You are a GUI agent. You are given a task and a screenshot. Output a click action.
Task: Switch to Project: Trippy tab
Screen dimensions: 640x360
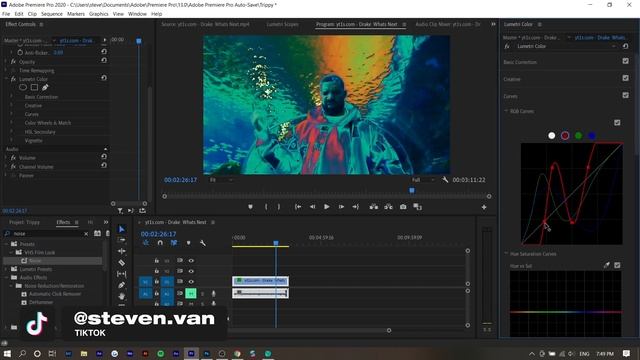coord(24,222)
